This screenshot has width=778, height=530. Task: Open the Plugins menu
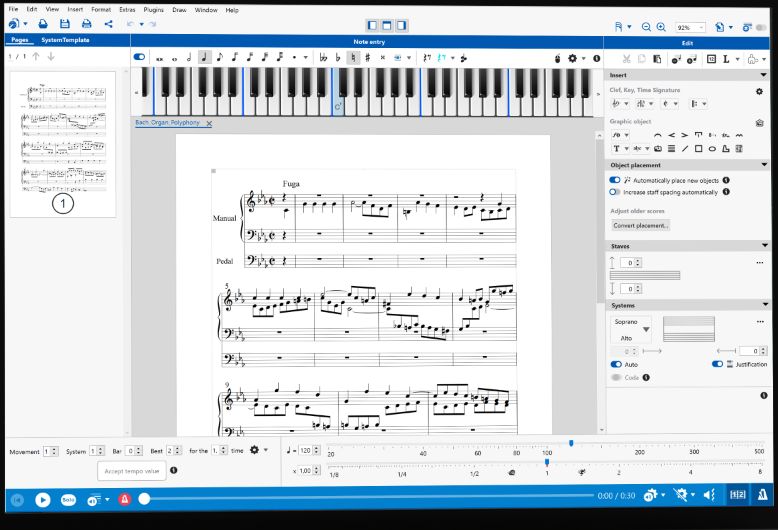click(153, 10)
